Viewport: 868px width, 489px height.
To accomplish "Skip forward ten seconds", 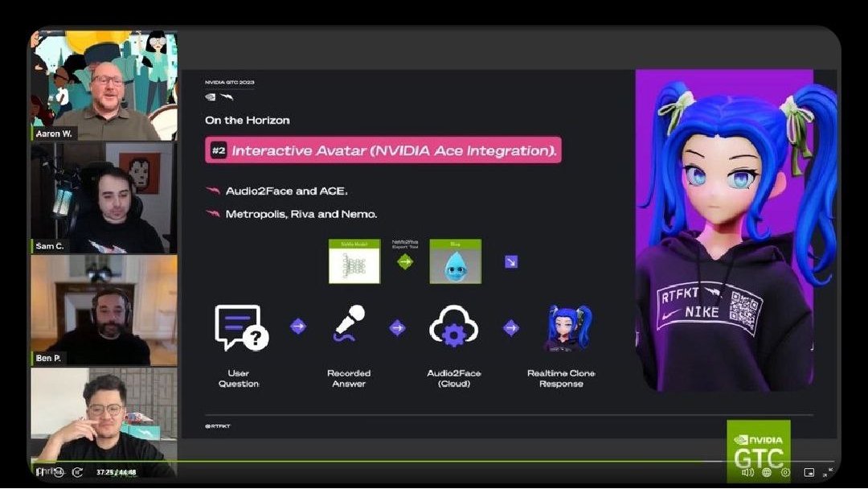I will click(77, 472).
